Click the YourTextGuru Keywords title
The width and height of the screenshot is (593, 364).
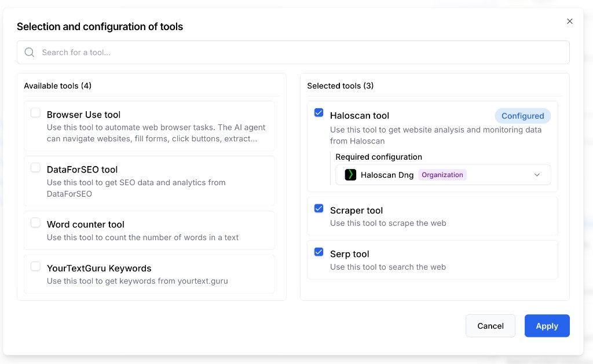click(x=99, y=269)
